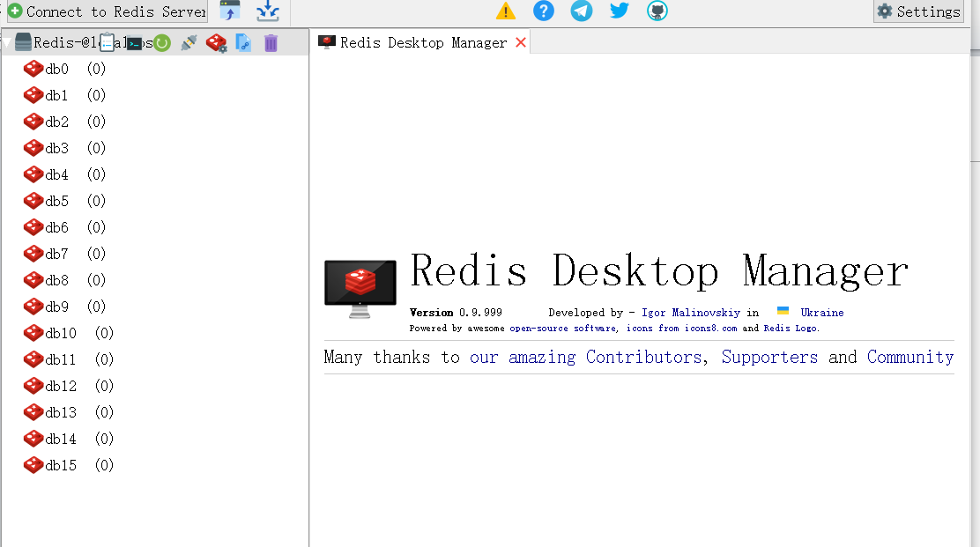Open the Settings button
Image resolution: width=980 pixels, height=547 pixels.
(x=918, y=11)
